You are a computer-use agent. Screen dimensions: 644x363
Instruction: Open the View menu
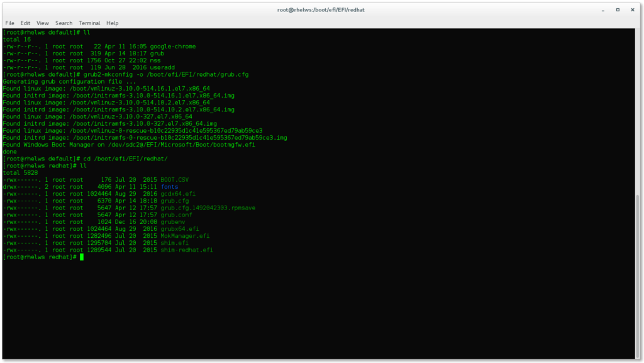42,23
